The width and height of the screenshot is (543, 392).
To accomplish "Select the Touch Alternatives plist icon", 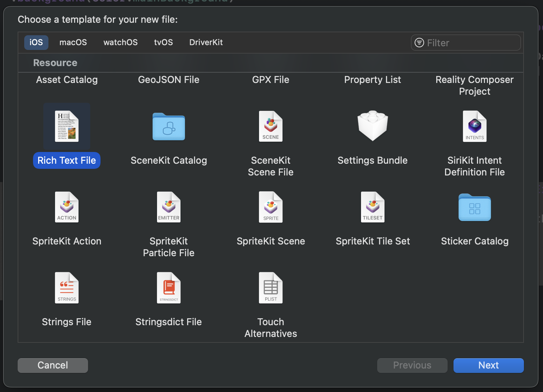I will [x=271, y=288].
